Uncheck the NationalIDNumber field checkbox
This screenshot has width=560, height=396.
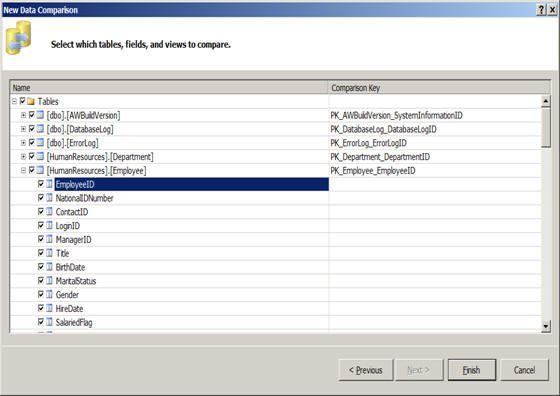tap(41, 198)
